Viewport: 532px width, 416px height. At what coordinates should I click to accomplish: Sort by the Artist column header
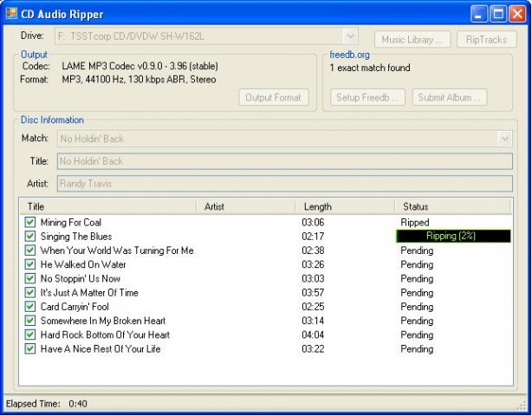[246, 206]
